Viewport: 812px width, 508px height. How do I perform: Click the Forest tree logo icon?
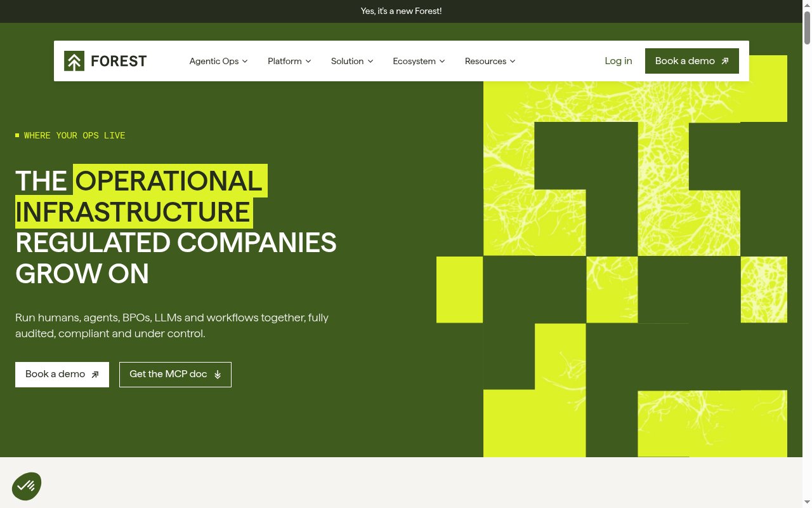click(x=74, y=61)
